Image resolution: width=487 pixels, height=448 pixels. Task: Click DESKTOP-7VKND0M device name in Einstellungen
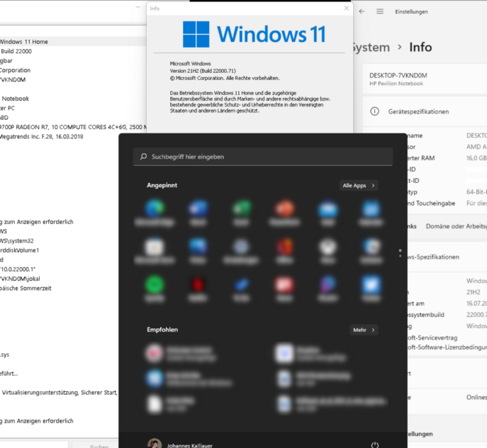tap(398, 75)
